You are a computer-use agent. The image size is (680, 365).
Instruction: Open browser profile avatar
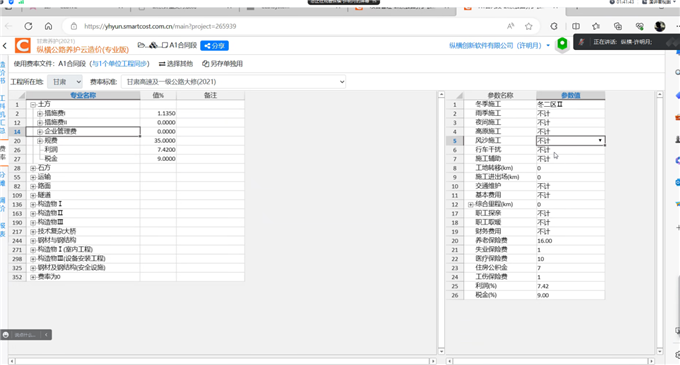pyautogui.click(x=660, y=26)
